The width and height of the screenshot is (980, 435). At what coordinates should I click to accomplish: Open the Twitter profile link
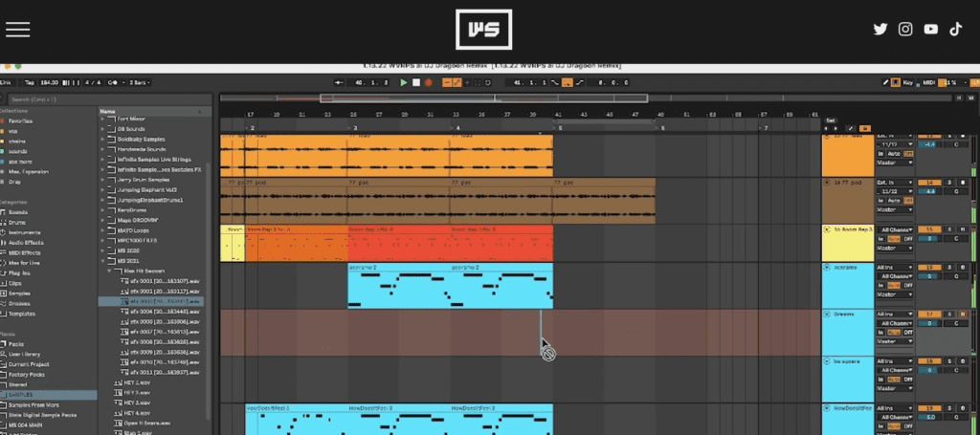(880, 29)
